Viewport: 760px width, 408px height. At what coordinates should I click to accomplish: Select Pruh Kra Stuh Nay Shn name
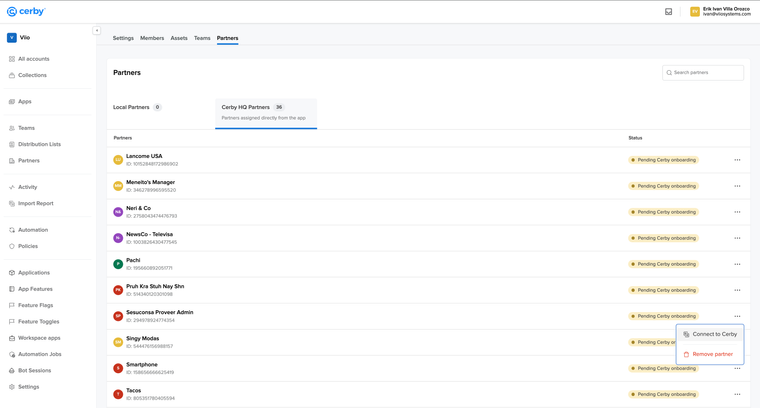pos(155,286)
